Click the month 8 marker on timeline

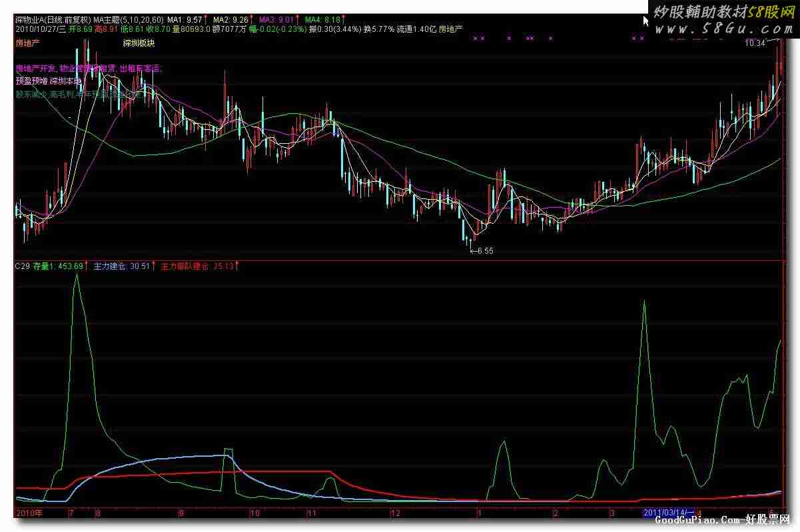coord(98,513)
